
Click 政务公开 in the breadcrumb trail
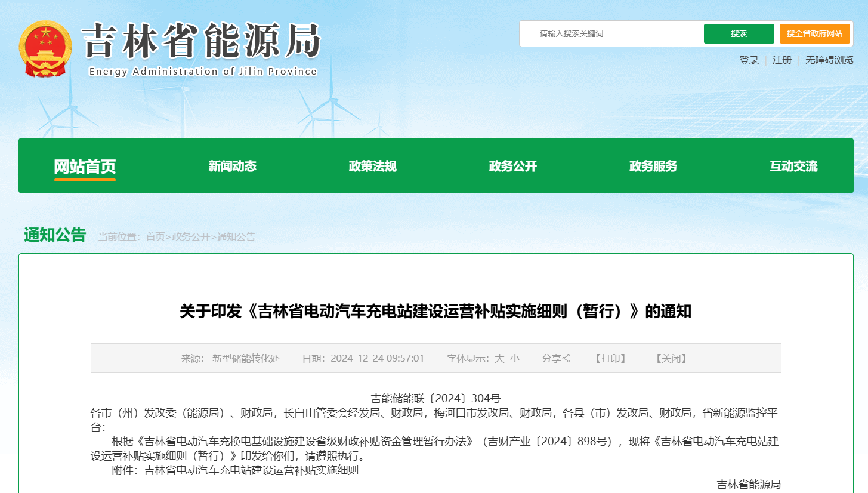(x=191, y=237)
